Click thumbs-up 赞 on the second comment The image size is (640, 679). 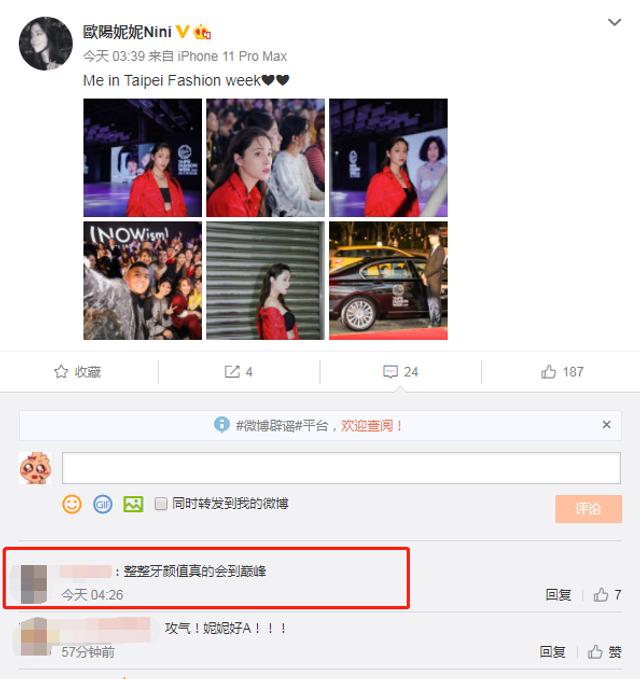604,652
